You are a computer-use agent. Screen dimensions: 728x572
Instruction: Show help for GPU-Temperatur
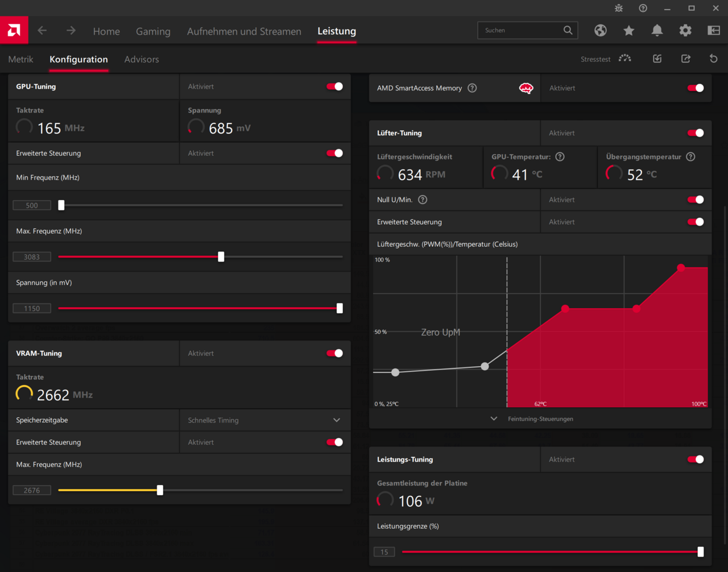coord(560,157)
